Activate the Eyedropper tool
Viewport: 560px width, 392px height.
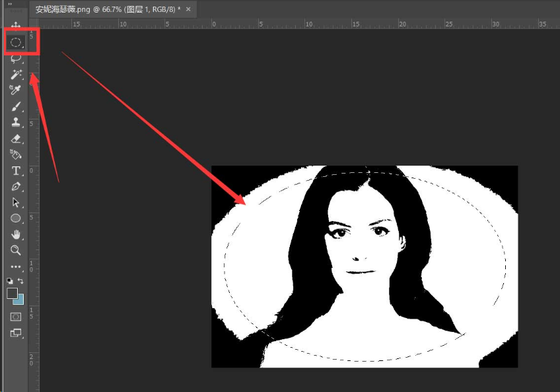16,90
